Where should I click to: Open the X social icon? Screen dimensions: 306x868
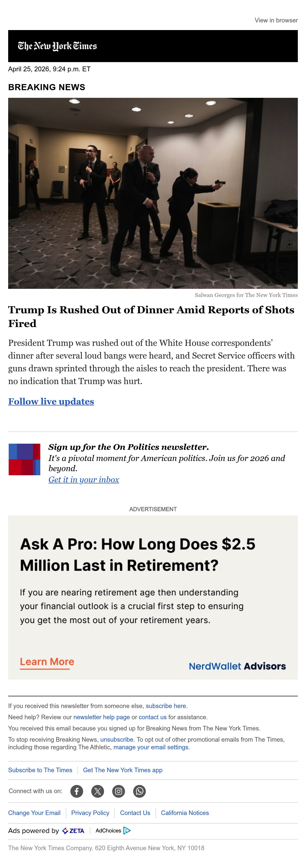(x=97, y=791)
